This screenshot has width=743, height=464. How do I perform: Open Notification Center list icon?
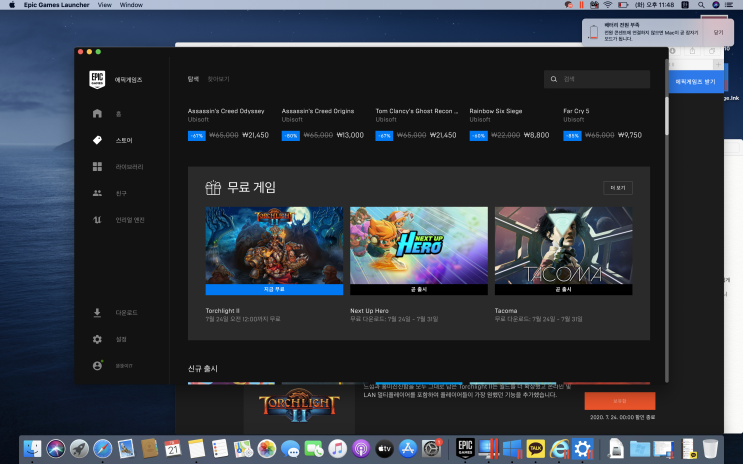[730, 5]
